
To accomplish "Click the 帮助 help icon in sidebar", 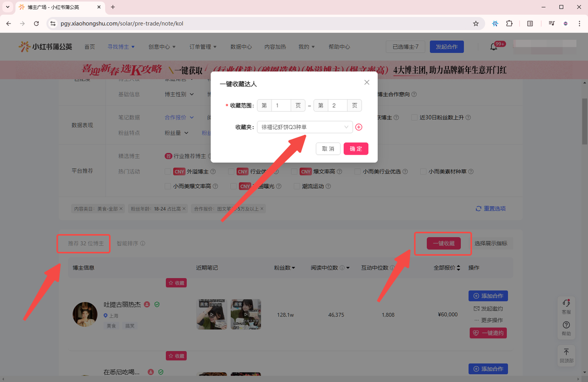I will (566, 328).
